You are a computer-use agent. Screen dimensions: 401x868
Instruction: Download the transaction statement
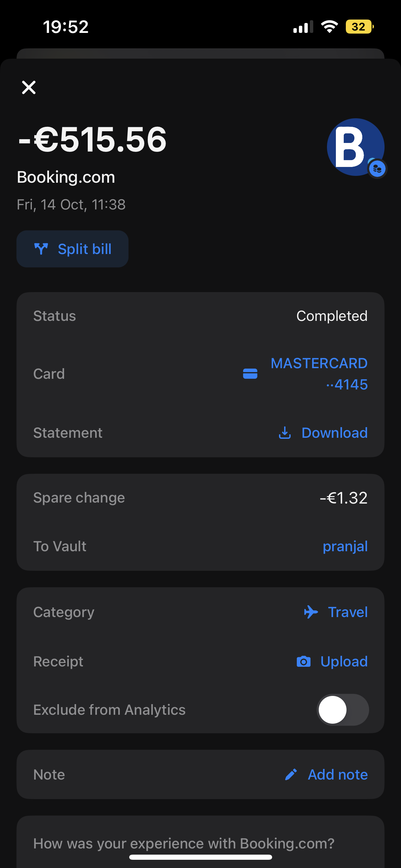click(x=334, y=433)
